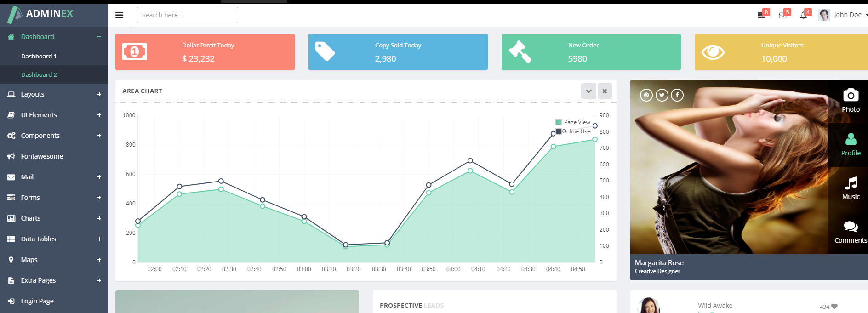Click the Facebook icon on profile photo
This screenshot has width=868, height=313.
coord(677,95)
